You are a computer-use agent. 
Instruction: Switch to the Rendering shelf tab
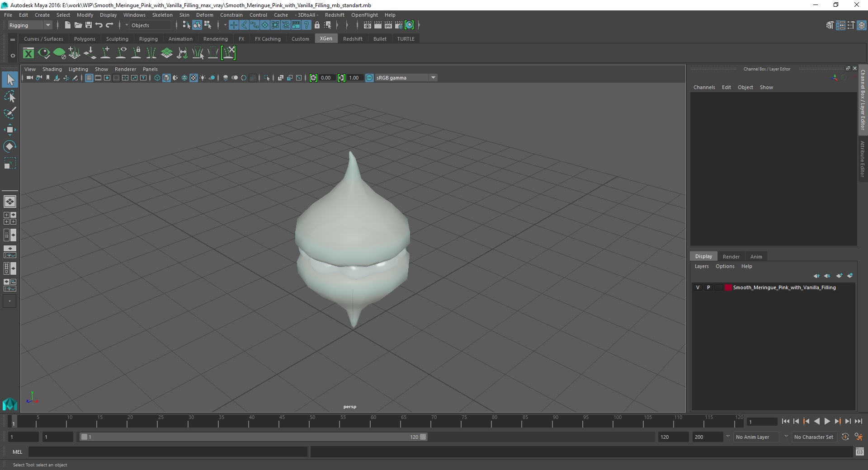click(x=216, y=39)
